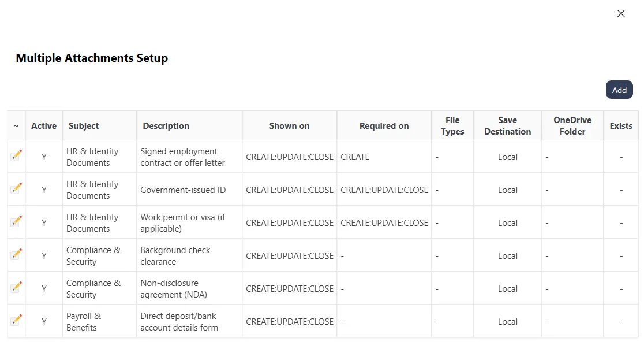Edit the Signed employment contract row
644x345 pixels.
click(16, 155)
